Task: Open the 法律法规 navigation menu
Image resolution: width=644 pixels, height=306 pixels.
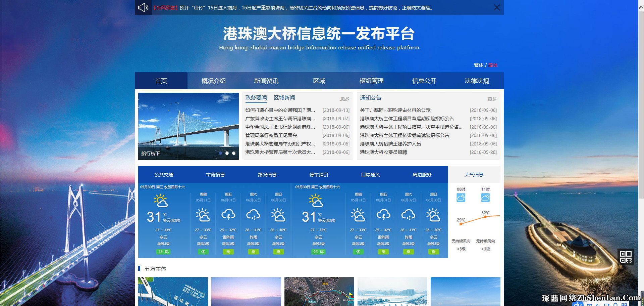Action: coord(477,81)
